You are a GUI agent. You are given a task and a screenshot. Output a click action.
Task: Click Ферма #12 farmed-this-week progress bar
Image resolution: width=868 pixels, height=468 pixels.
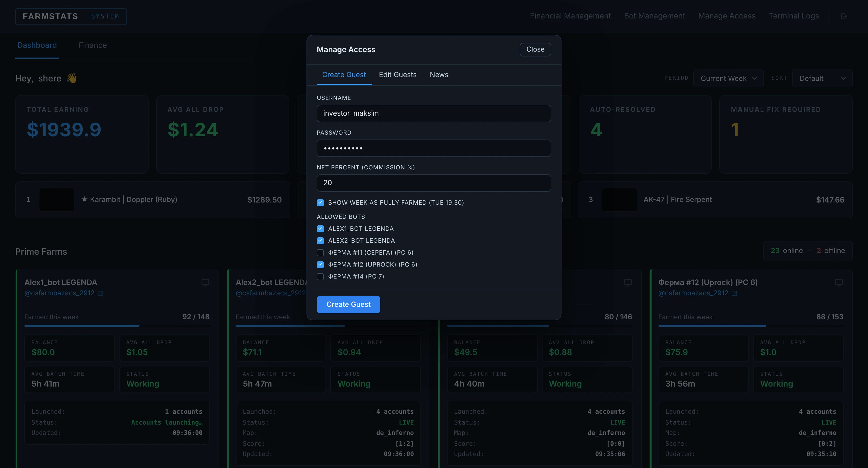tap(751, 326)
